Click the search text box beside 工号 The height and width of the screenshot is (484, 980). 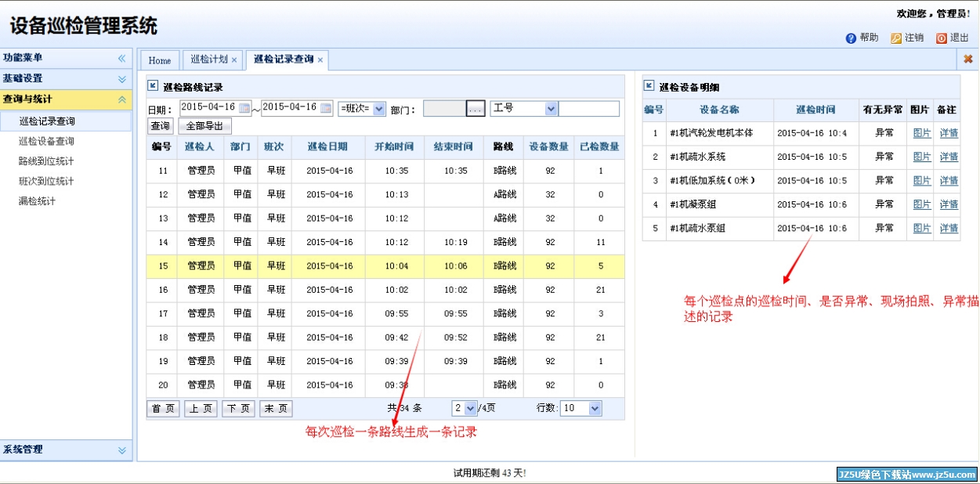click(589, 109)
